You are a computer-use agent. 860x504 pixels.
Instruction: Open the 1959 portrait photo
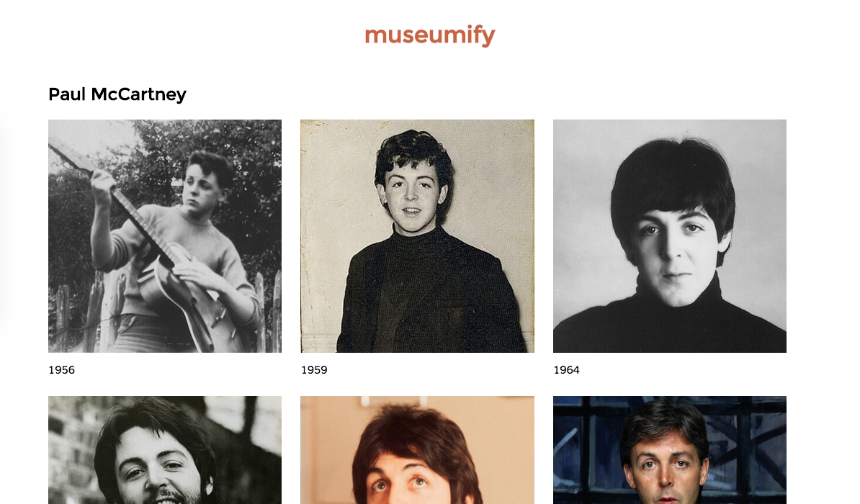coord(417,236)
